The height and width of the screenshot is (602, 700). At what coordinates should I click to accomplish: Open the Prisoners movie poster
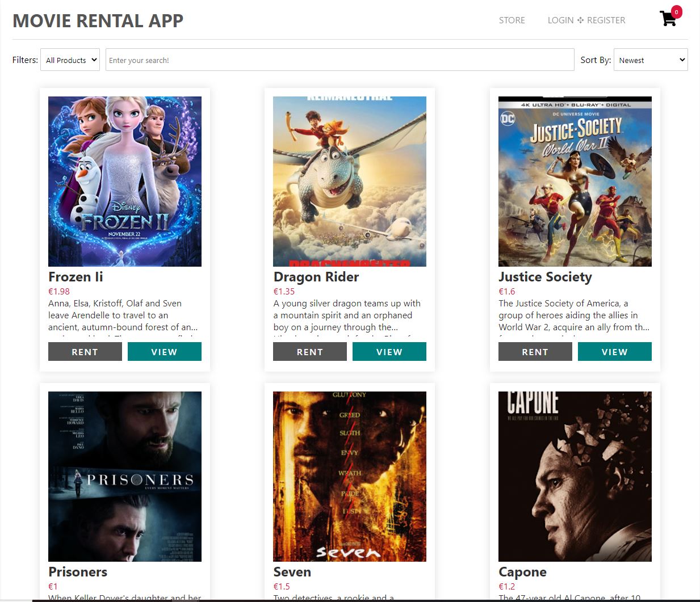[x=125, y=476]
